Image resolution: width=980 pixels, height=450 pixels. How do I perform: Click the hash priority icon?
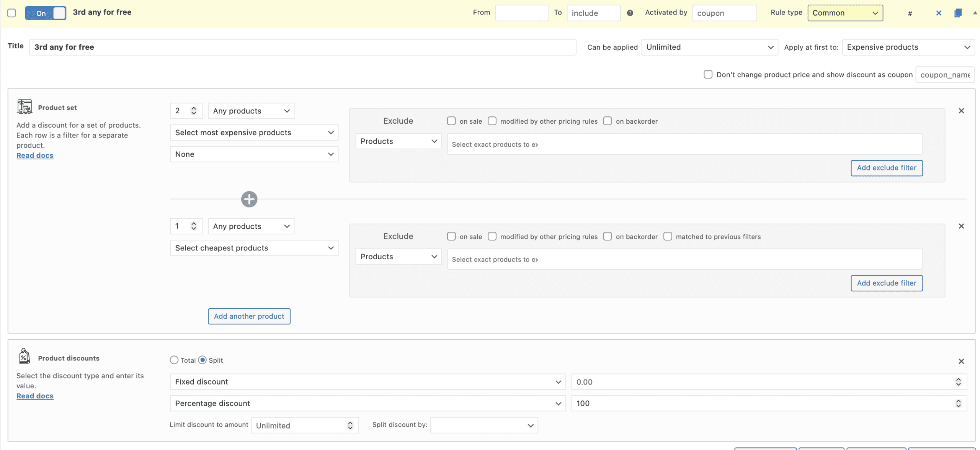click(x=910, y=13)
